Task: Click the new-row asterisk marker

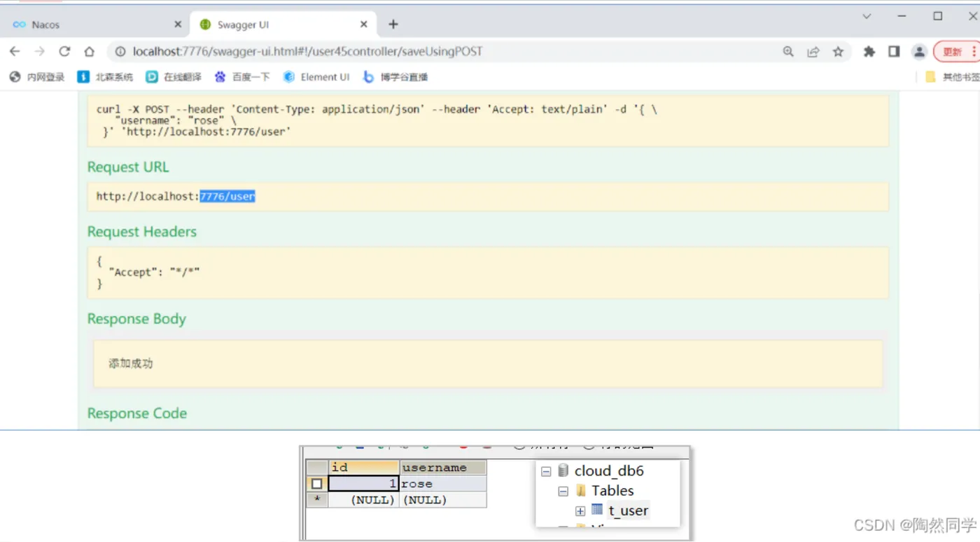Action: [x=317, y=500]
